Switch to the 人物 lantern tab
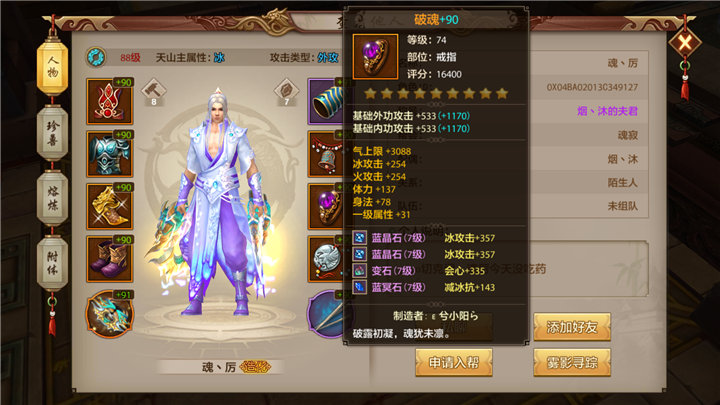Viewport: 720px width, 405px height. (x=52, y=67)
